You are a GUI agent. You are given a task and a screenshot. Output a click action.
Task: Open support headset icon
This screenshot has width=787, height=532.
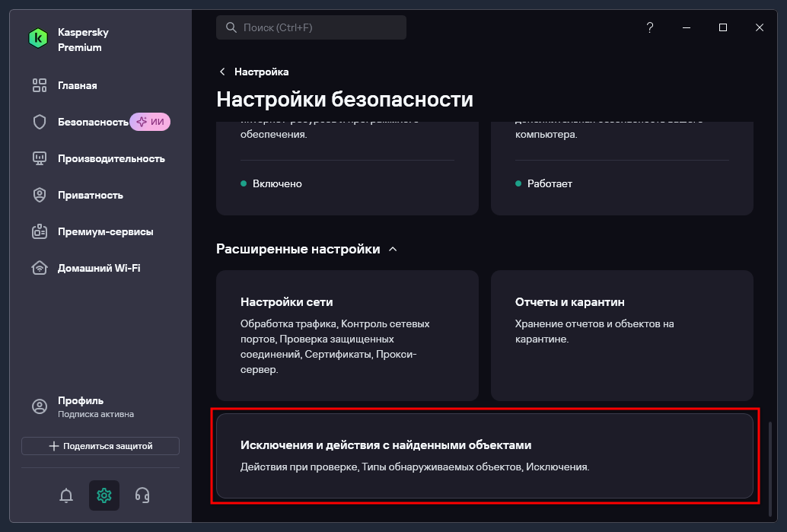(142, 495)
